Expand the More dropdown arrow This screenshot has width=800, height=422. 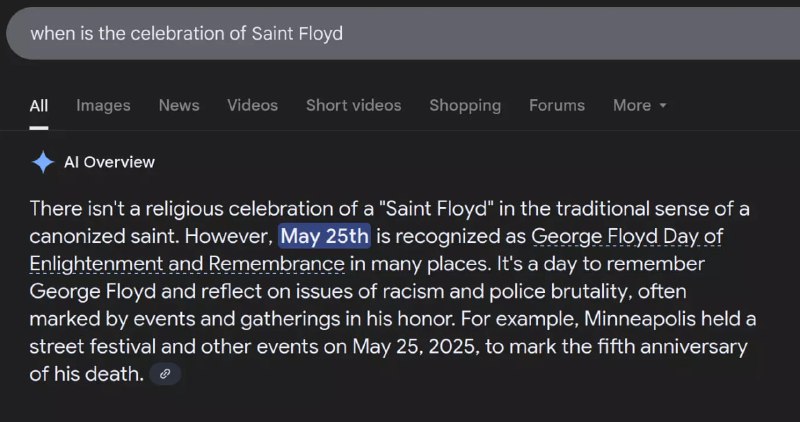click(663, 106)
